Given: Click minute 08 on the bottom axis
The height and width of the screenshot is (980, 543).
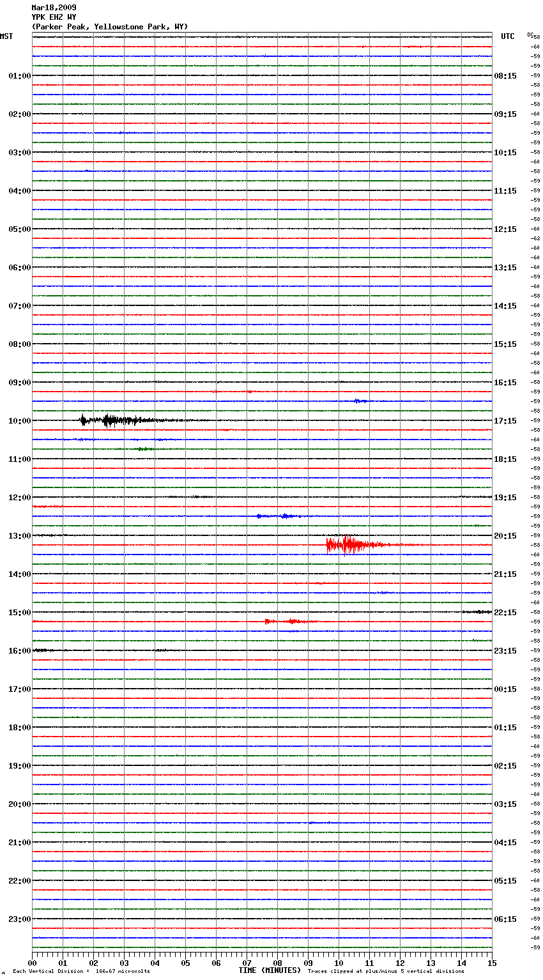Looking at the screenshot, I should tap(277, 962).
